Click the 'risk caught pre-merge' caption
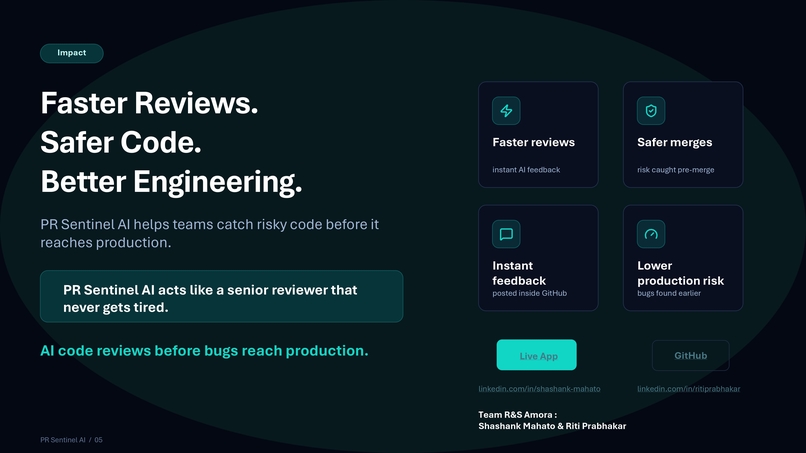The width and height of the screenshot is (806, 453). click(675, 170)
